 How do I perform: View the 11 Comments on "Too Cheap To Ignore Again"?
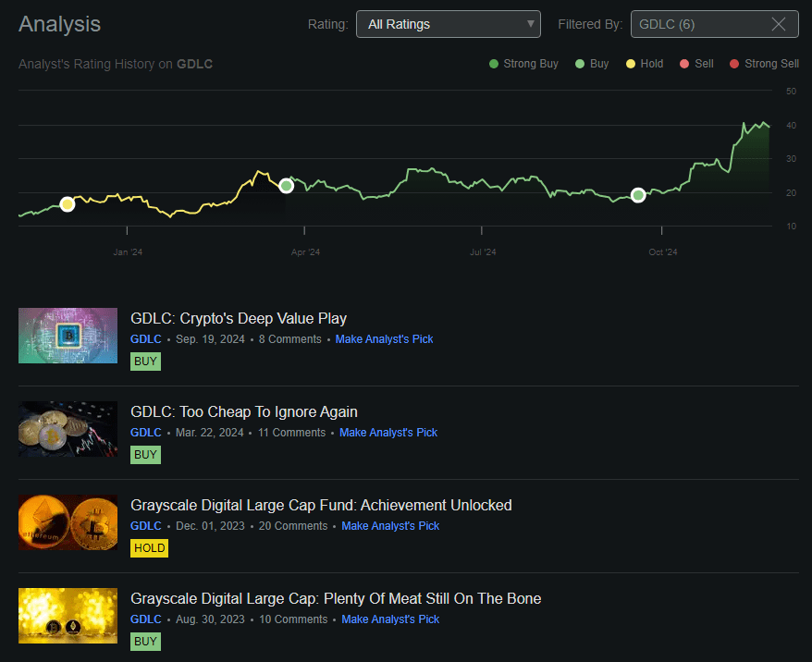click(289, 432)
